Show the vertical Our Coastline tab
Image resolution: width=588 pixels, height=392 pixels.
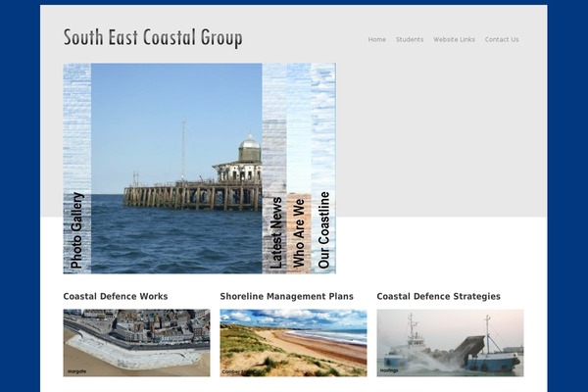[x=323, y=231]
